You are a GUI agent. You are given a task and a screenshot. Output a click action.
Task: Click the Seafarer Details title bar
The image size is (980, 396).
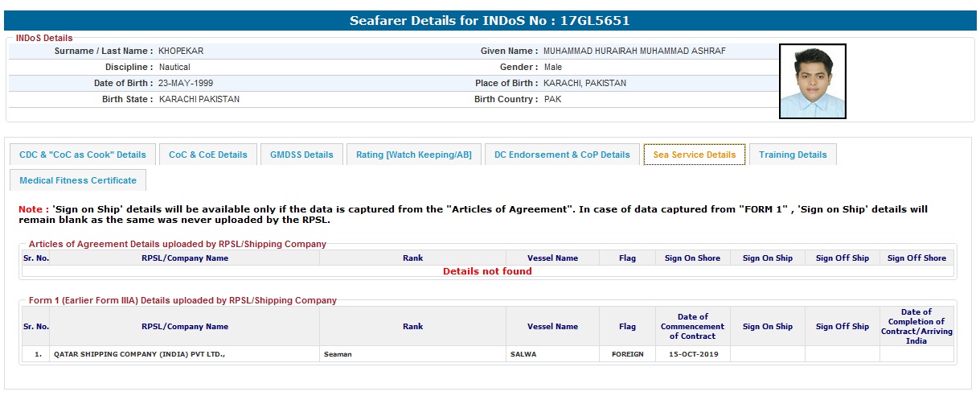point(490,20)
